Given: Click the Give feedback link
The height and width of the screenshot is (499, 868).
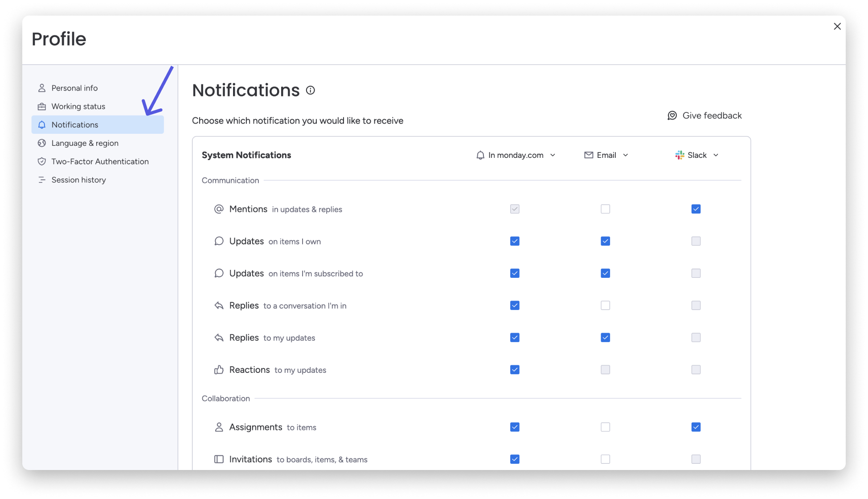Looking at the screenshot, I should [x=704, y=115].
